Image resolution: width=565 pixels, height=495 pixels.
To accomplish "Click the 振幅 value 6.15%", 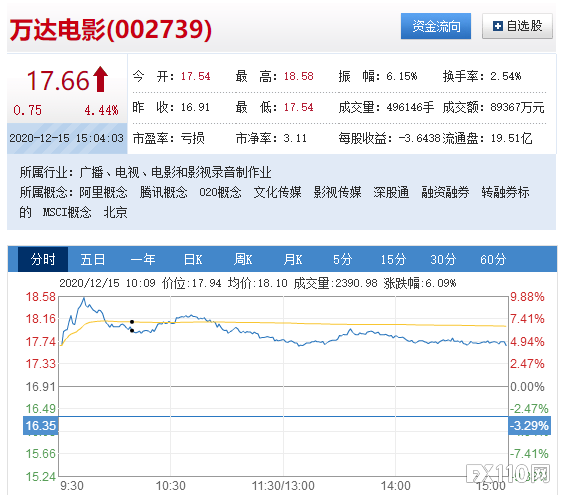I will click(401, 76).
